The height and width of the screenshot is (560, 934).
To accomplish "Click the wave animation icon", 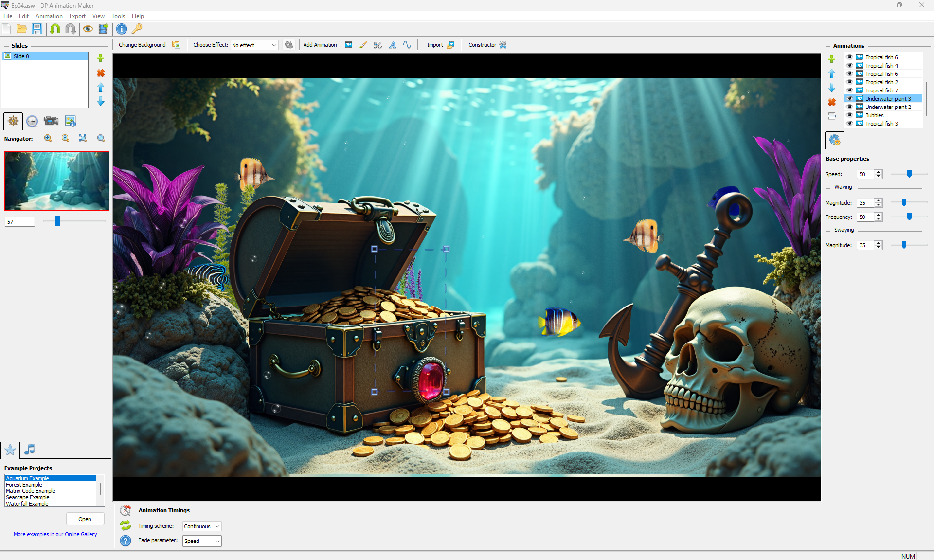I will (407, 45).
